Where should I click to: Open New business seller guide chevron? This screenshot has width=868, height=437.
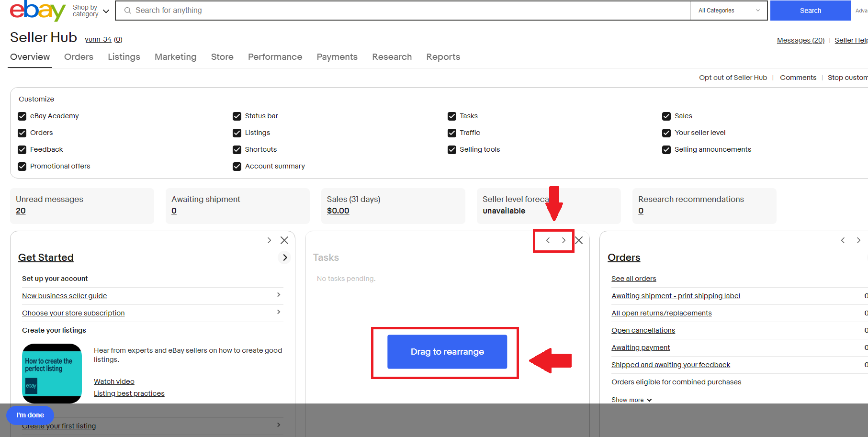point(279,295)
